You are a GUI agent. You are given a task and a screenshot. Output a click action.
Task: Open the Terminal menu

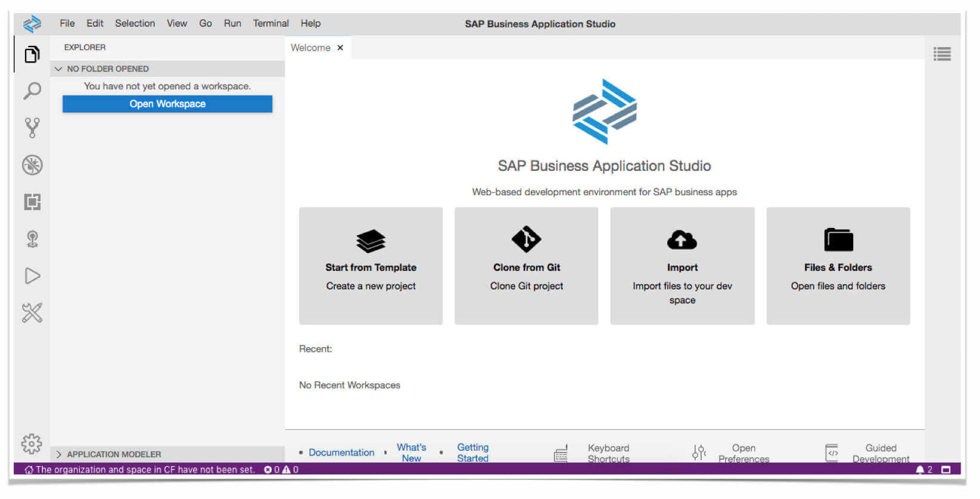pyautogui.click(x=271, y=23)
